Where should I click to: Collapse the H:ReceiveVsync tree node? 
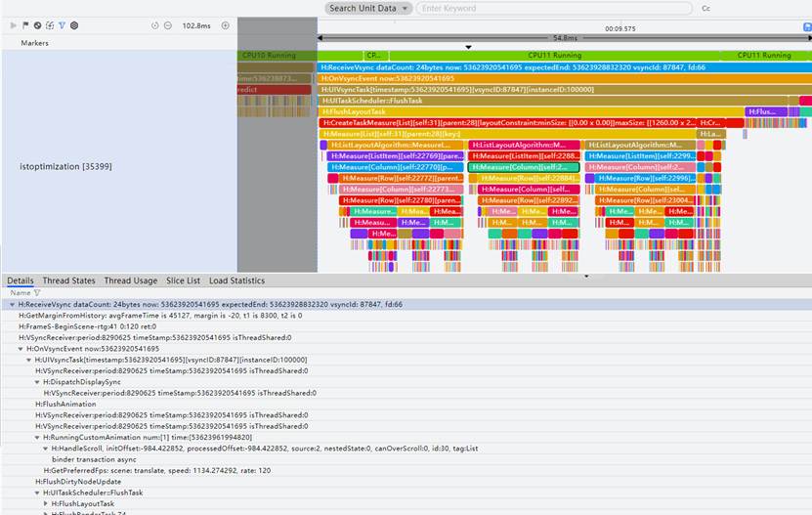[12, 305]
